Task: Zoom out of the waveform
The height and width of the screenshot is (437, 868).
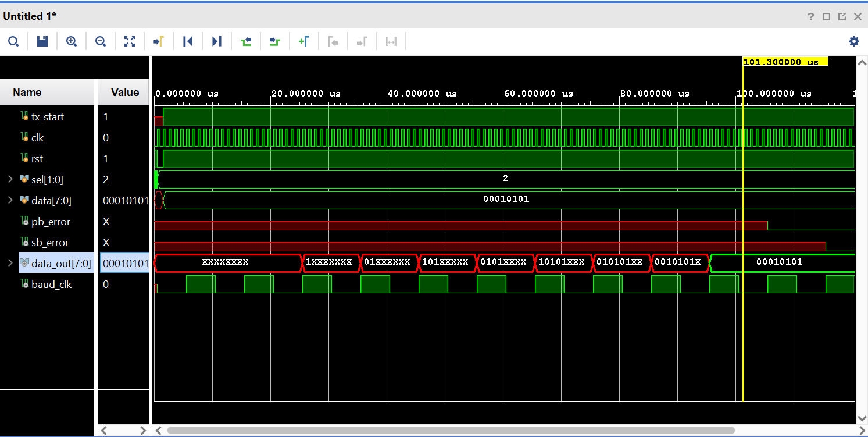Action: coord(101,41)
